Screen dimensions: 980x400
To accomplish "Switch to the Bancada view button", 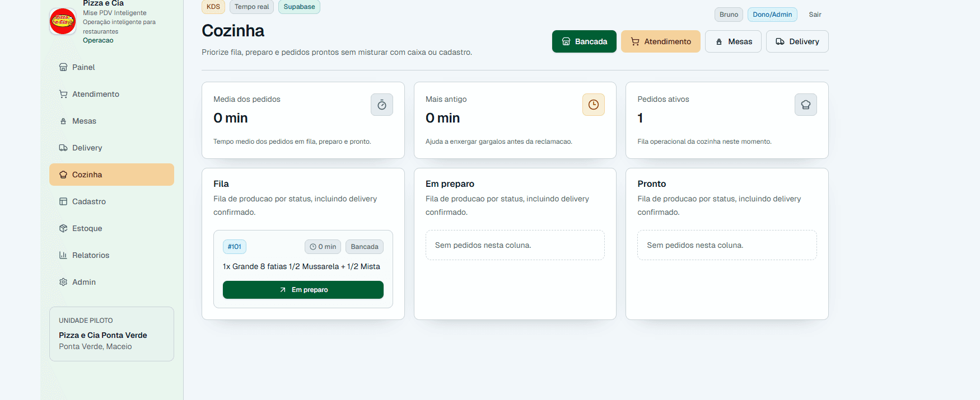I will [584, 41].
